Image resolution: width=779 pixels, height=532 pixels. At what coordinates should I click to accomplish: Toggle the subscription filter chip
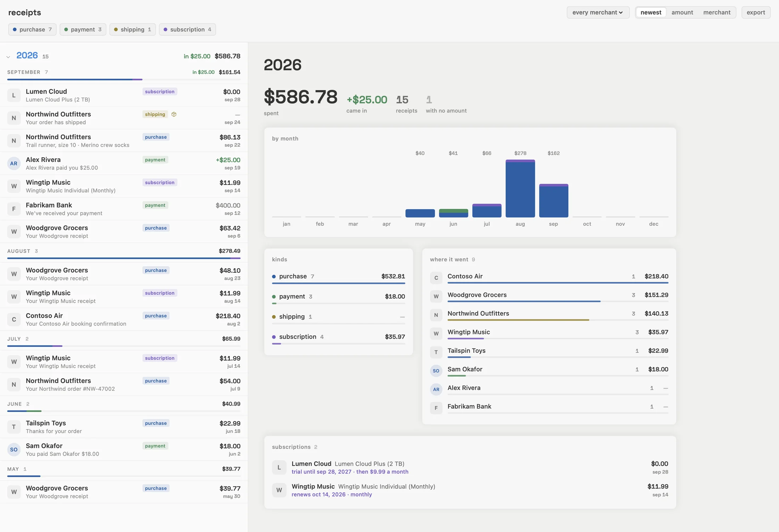tap(187, 29)
